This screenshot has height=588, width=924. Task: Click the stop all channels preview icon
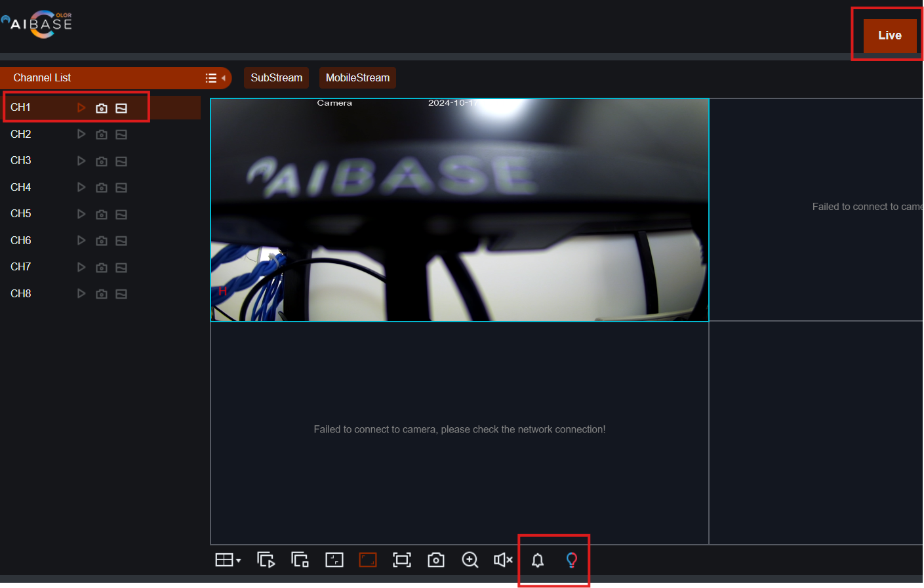tap(300, 560)
